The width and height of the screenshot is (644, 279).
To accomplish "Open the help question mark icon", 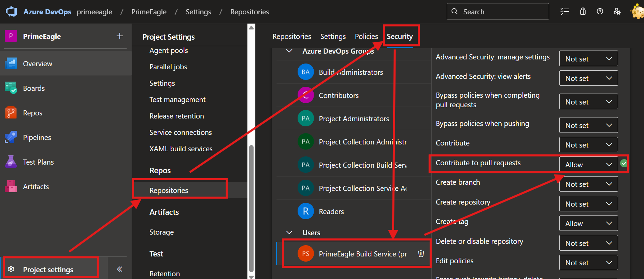I will pyautogui.click(x=600, y=12).
